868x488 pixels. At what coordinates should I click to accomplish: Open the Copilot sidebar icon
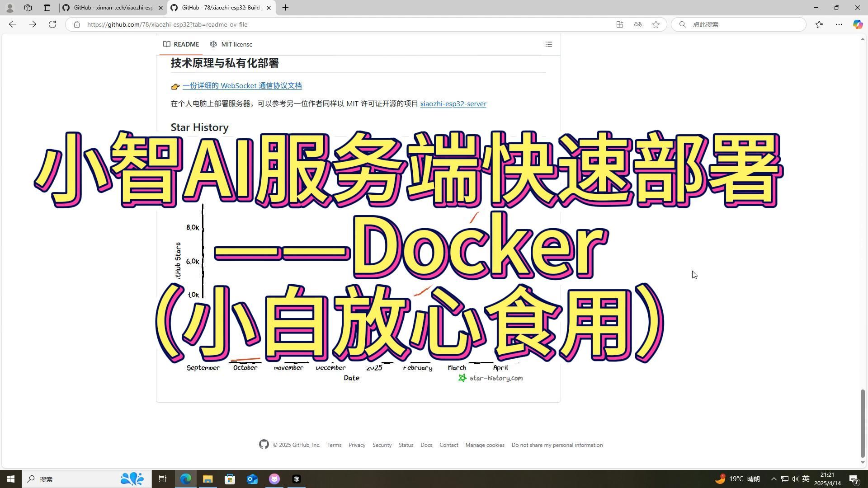coord(857,24)
